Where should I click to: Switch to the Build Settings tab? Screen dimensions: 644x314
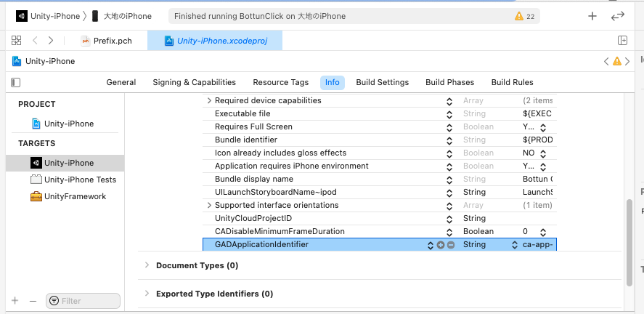coord(382,82)
